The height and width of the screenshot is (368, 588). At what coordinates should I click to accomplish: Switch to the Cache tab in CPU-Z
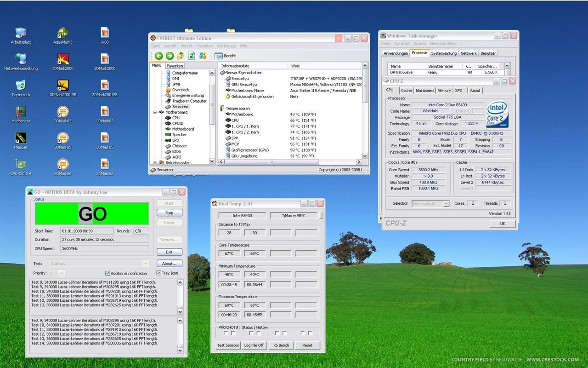click(406, 91)
